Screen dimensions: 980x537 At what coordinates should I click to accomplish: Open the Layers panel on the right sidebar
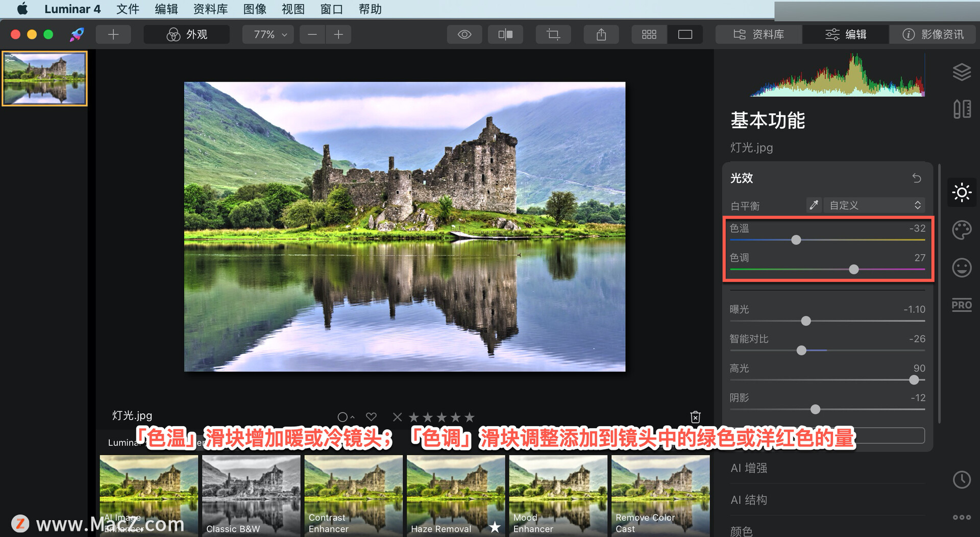click(x=962, y=71)
